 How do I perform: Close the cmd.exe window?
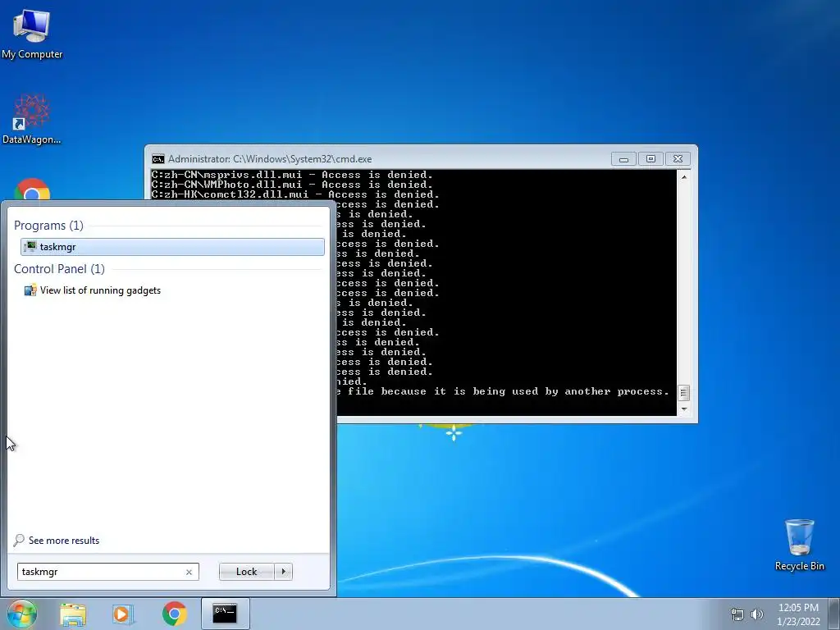(678, 159)
